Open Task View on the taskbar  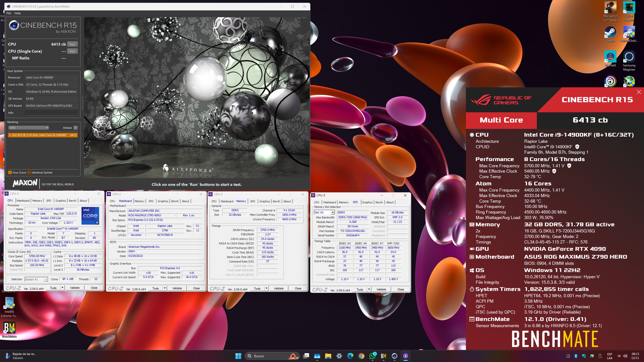tap(306, 356)
